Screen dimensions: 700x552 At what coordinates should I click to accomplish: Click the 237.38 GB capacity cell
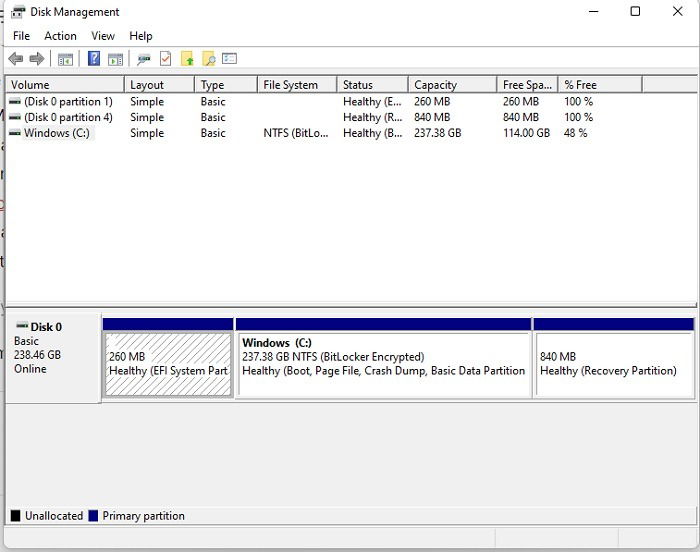click(x=438, y=133)
